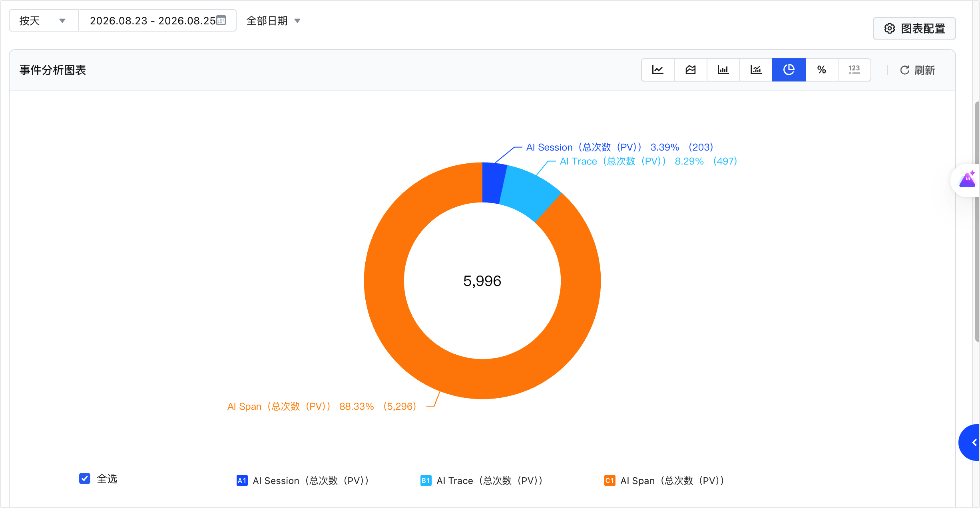Toggle A1 AI Session legend item

(x=303, y=480)
